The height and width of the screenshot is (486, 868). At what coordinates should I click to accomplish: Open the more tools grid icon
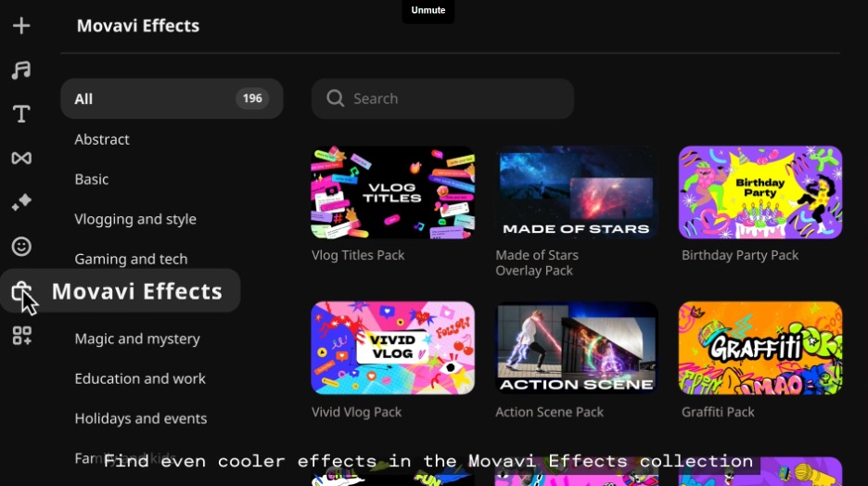pos(21,335)
